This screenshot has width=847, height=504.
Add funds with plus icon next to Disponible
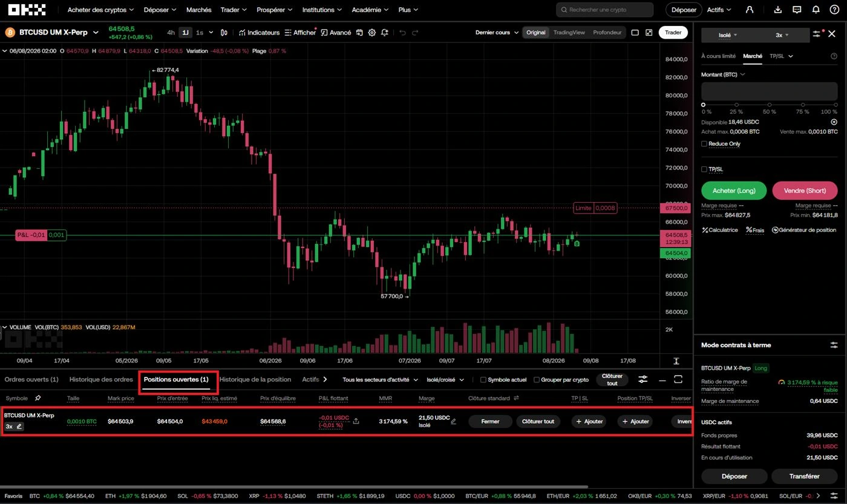(834, 122)
